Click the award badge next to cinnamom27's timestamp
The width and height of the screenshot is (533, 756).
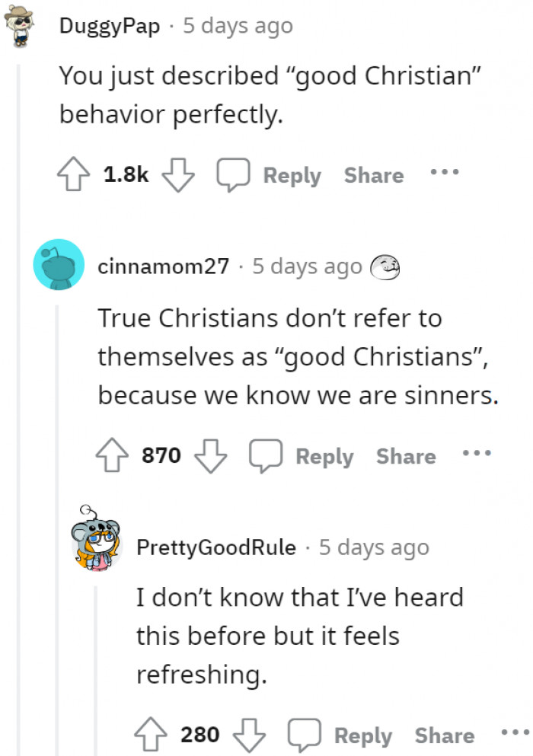click(x=385, y=266)
